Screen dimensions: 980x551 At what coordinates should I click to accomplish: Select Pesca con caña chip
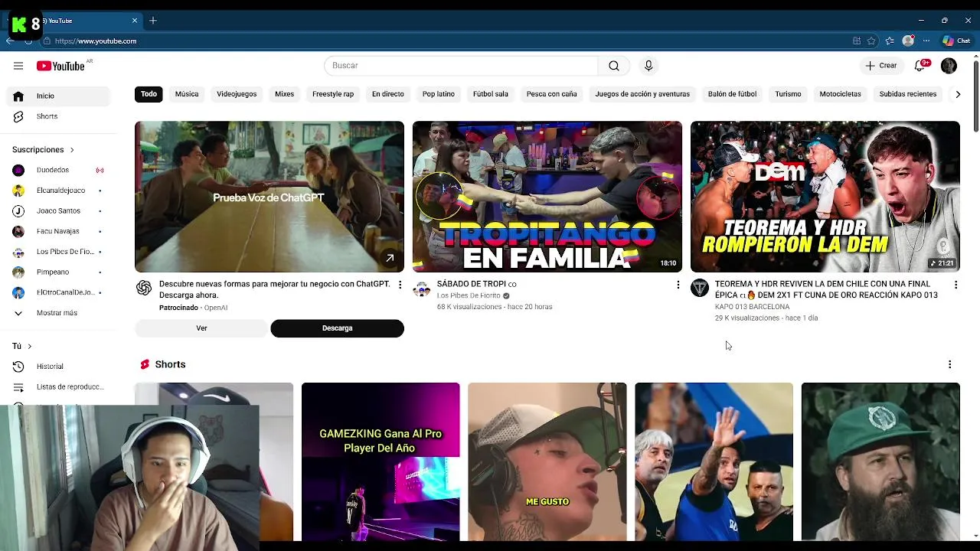551,94
